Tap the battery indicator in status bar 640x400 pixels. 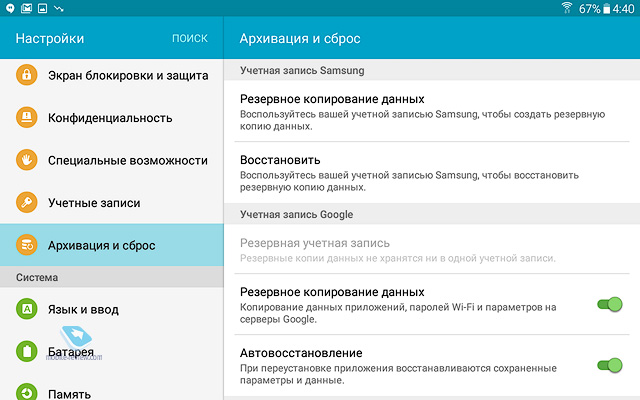pyautogui.click(x=604, y=8)
